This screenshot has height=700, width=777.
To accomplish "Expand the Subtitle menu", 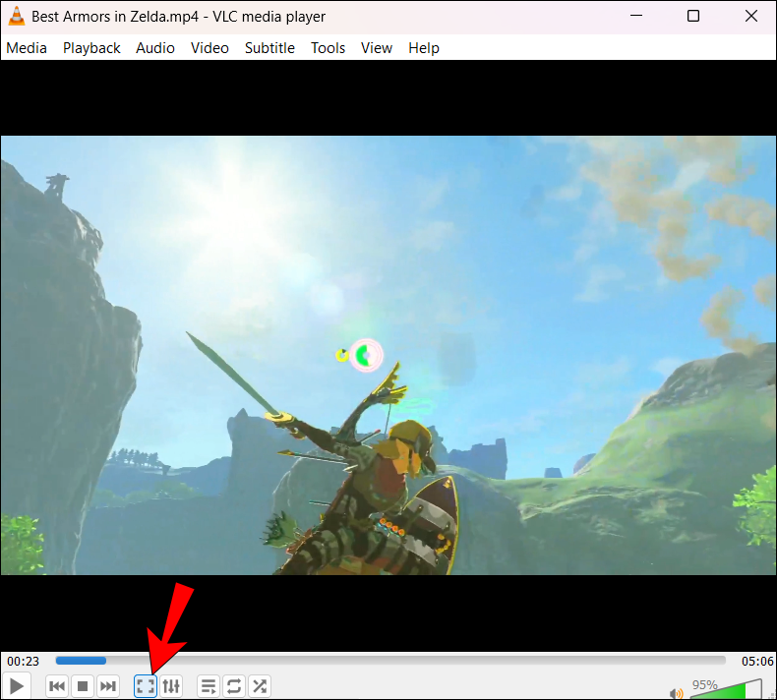I will click(269, 48).
